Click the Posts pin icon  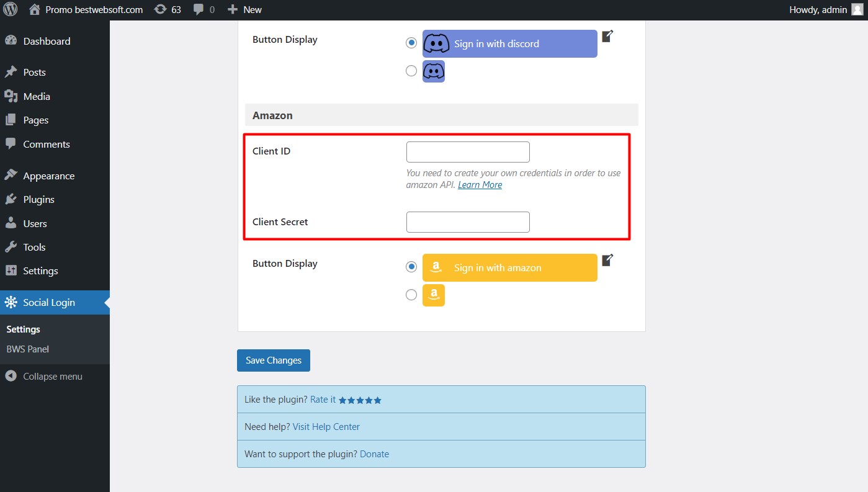pyautogui.click(x=11, y=72)
